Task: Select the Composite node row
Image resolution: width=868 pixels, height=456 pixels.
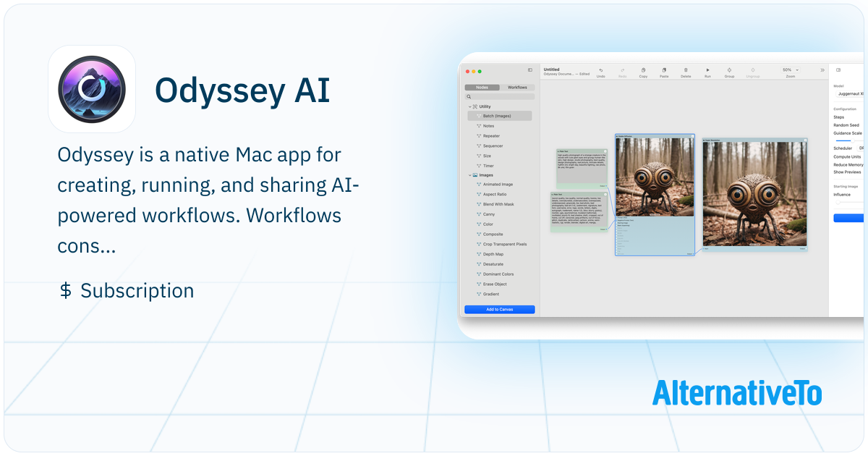Action: pos(500,235)
